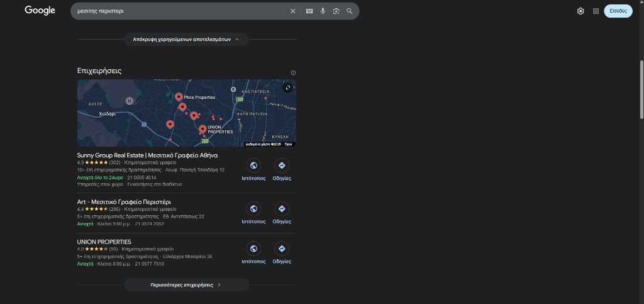Click Art office's (286) review count

pyautogui.click(x=114, y=209)
